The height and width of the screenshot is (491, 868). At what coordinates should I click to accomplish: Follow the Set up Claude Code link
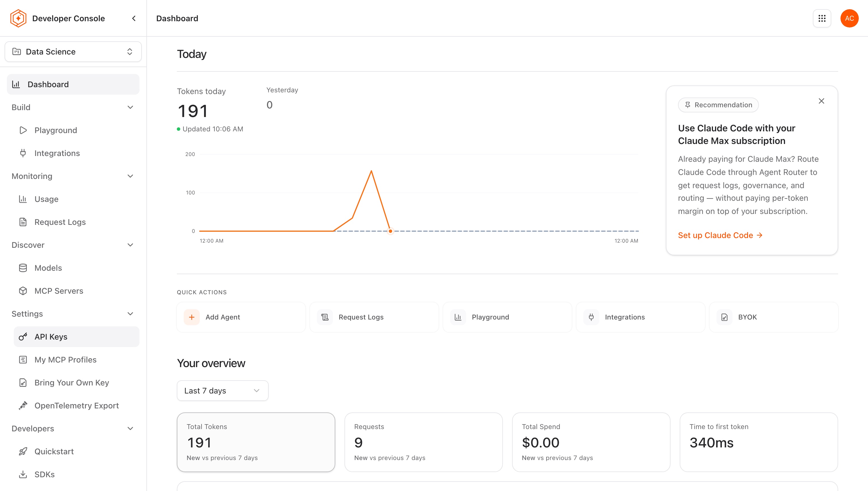tap(720, 235)
